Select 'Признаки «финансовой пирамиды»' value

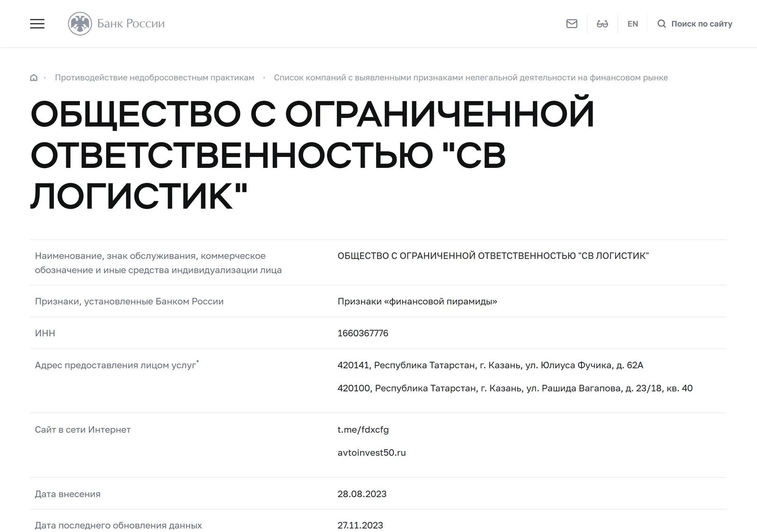(x=417, y=301)
